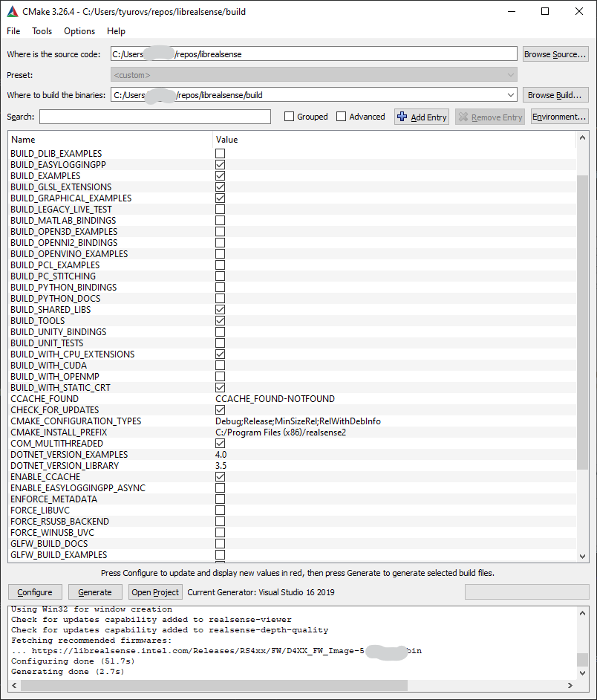The width and height of the screenshot is (597, 700).
Task: Toggle the Grouped checkbox
Action: tap(289, 117)
